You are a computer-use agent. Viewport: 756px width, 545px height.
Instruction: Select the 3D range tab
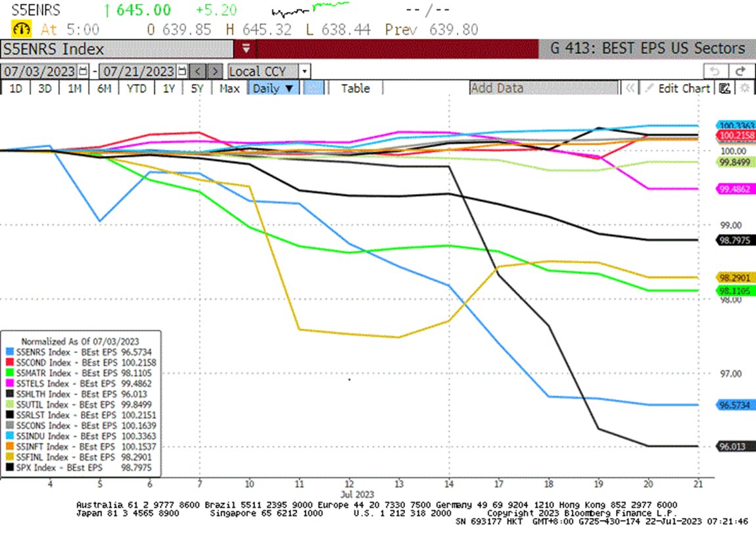(x=45, y=88)
